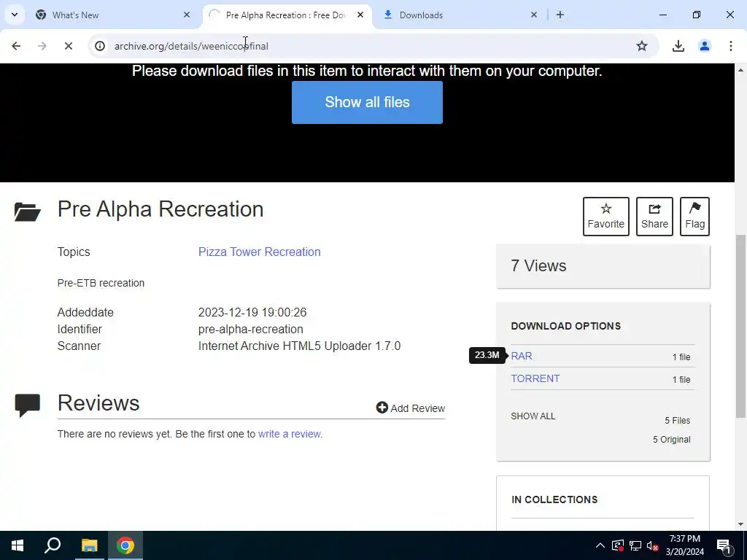Switch to the What's New tab
This screenshot has height=560, width=747.
(x=112, y=15)
